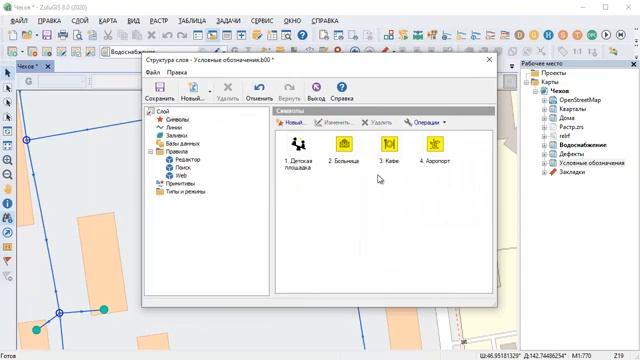Select Линии in the layer structure tree
The height and width of the screenshot is (360, 640).
(174, 127)
